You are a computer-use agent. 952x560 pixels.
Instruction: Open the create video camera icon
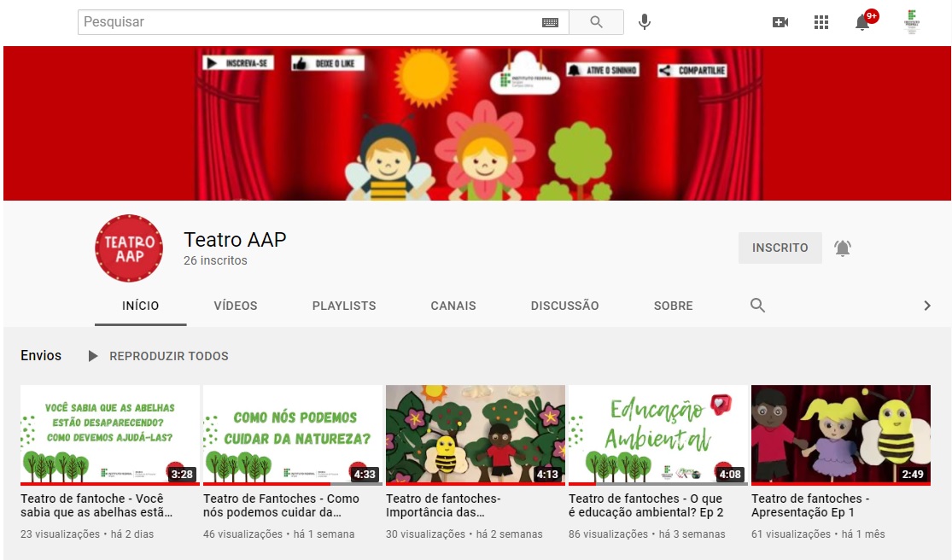pyautogui.click(x=780, y=22)
